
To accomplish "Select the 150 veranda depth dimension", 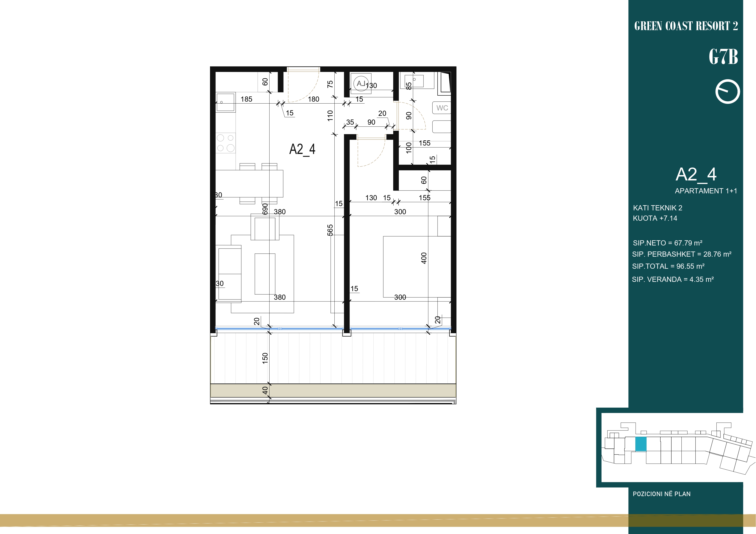I will coord(265,358).
